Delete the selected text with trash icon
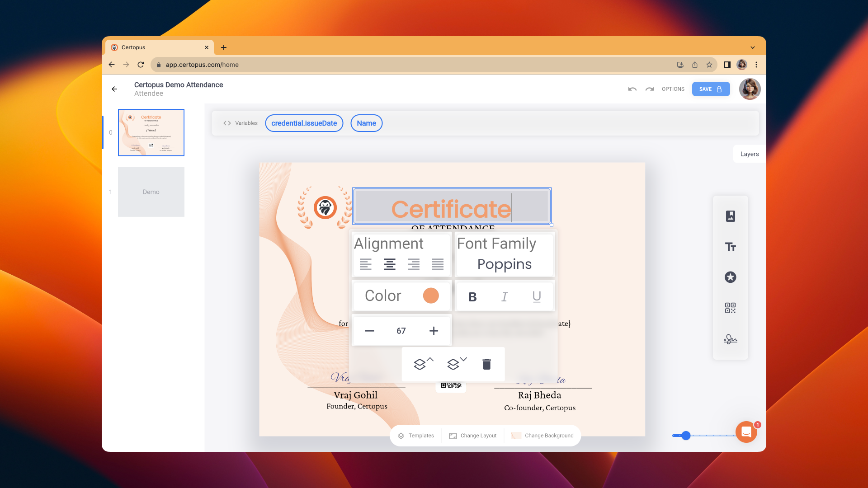868x488 pixels. point(486,364)
